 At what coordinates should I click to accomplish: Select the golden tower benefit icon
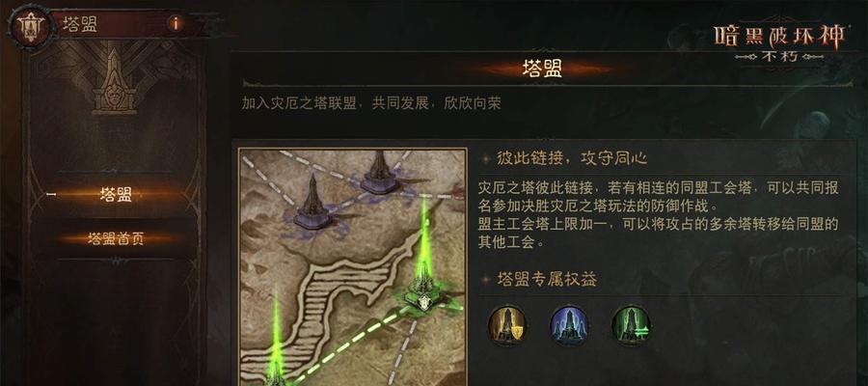506,325
